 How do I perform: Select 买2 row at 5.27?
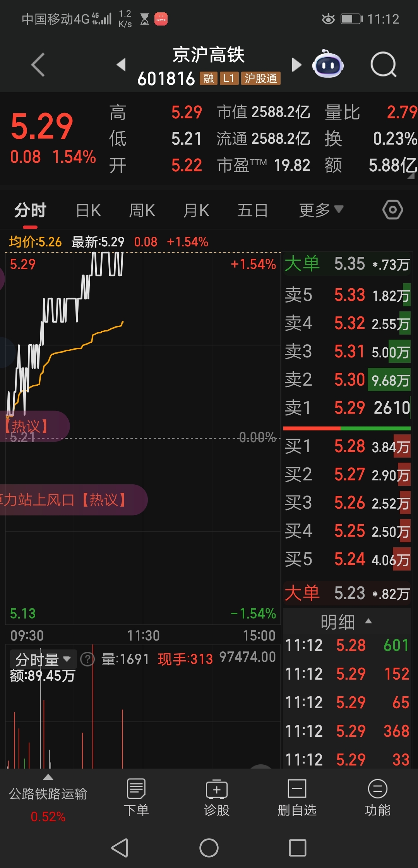tap(347, 475)
